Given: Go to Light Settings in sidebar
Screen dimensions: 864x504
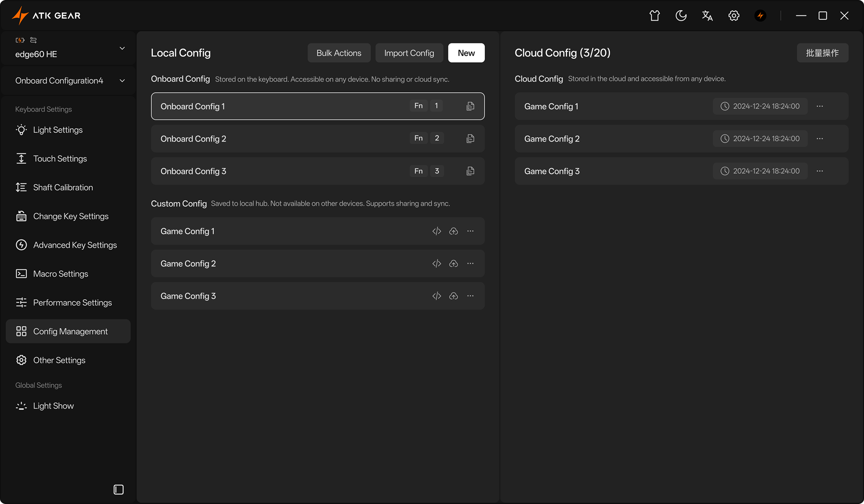Looking at the screenshot, I should pyautogui.click(x=58, y=130).
